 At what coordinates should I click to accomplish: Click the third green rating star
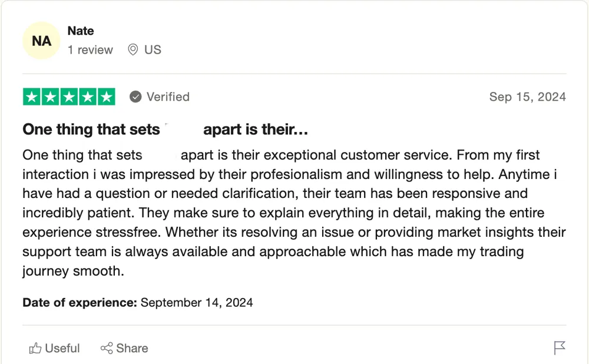[x=69, y=97]
